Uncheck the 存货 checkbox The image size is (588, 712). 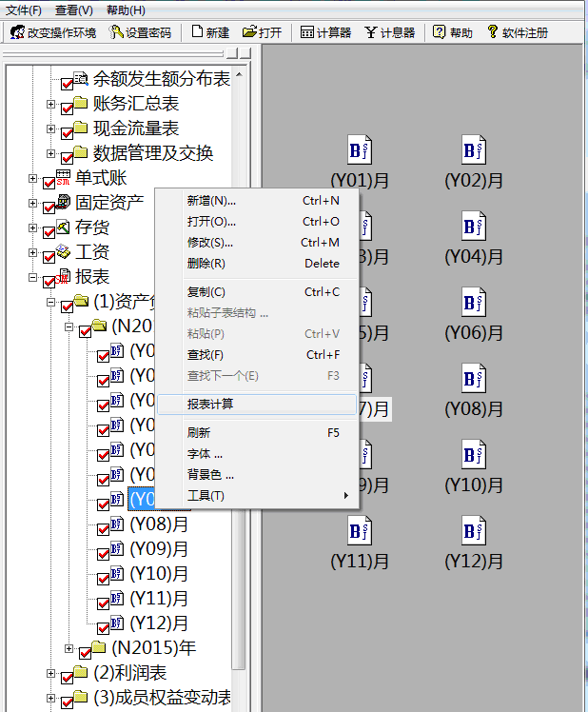pyautogui.click(x=49, y=229)
